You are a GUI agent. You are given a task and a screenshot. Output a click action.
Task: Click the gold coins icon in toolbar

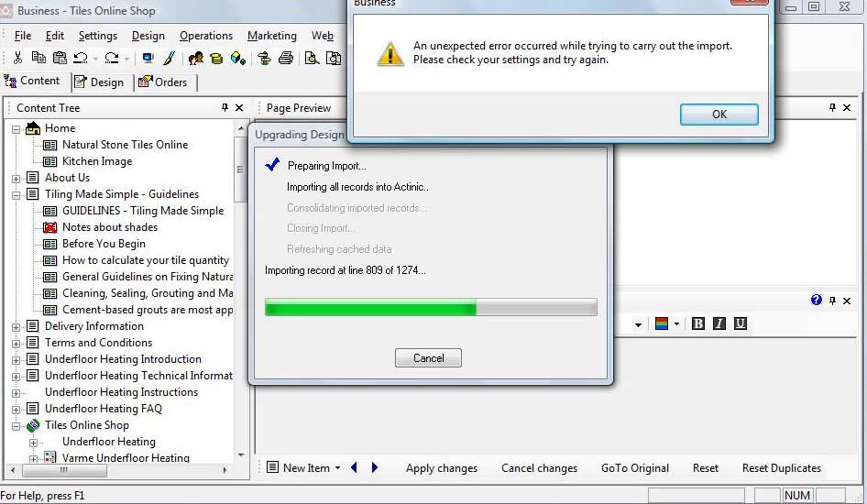pos(217,59)
